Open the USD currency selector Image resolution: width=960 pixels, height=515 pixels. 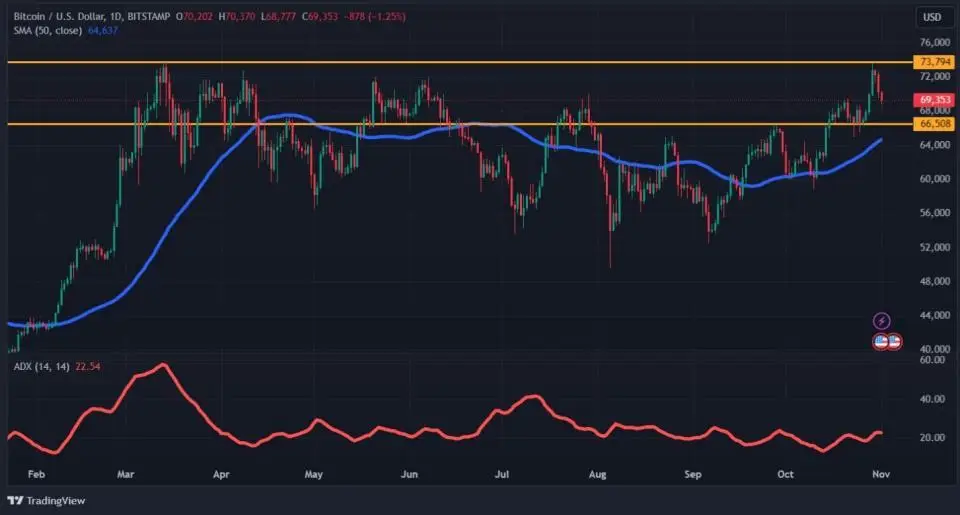(932, 17)
